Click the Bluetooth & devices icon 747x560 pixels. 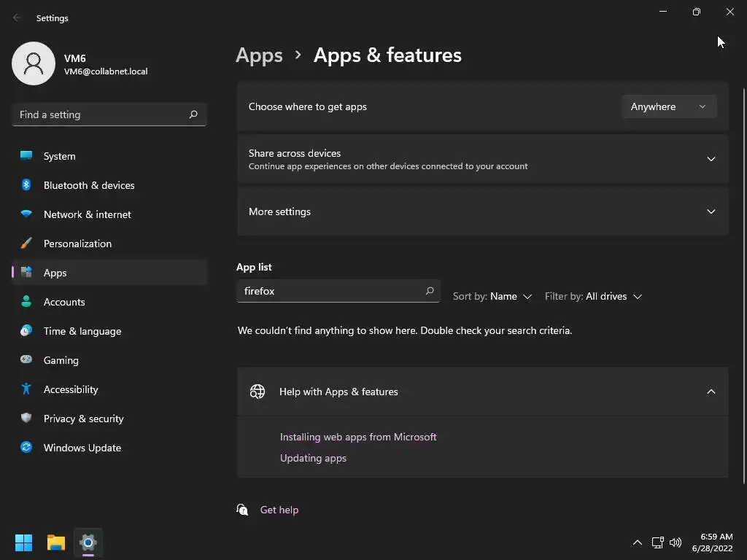26,185
